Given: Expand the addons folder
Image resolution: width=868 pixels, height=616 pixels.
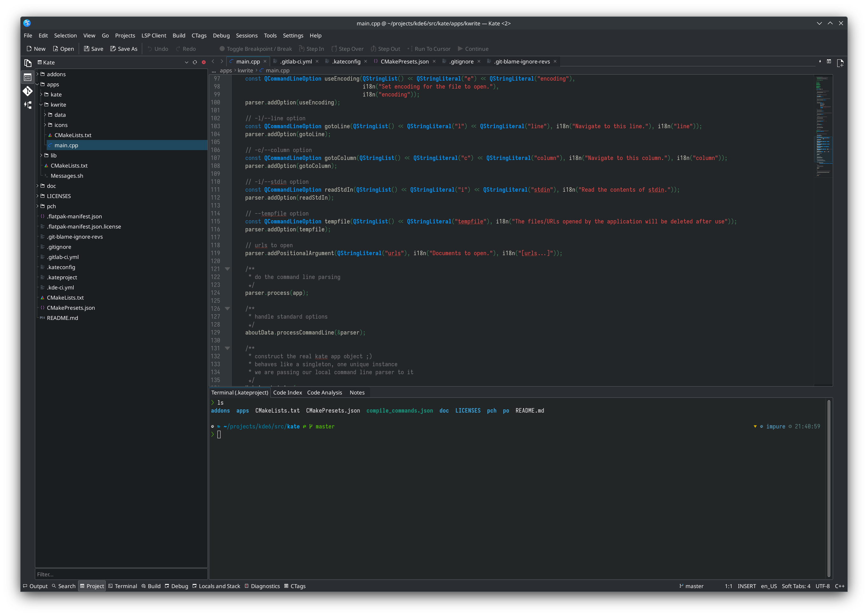Looking at the screenshot, I should pyautogui.click(x=37, y=74).
